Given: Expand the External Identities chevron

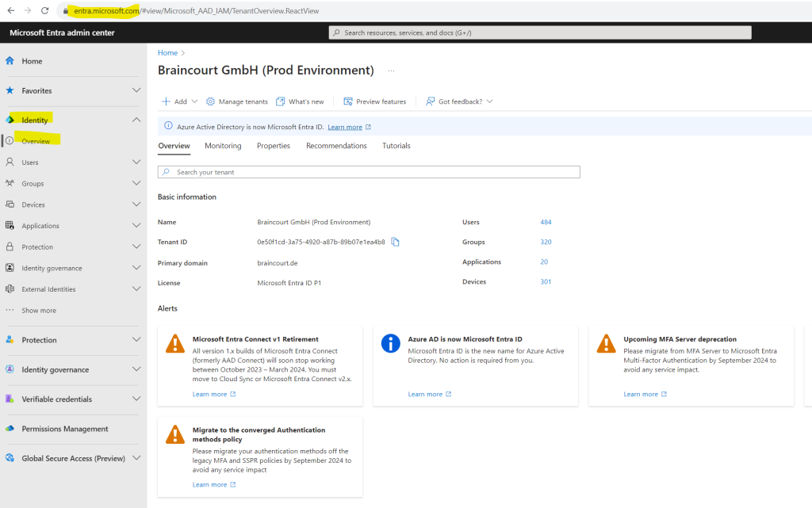Looking at the screenshot, I should pos(136,288).
